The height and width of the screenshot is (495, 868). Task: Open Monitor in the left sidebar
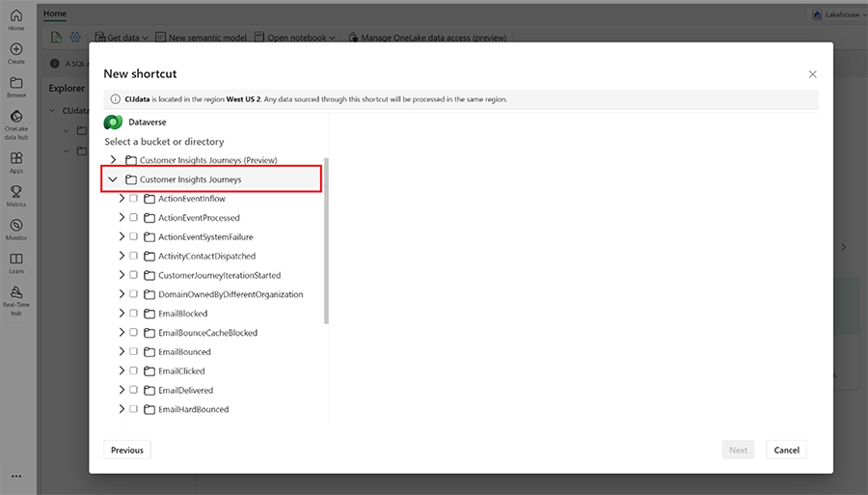(x=16, y=230)
